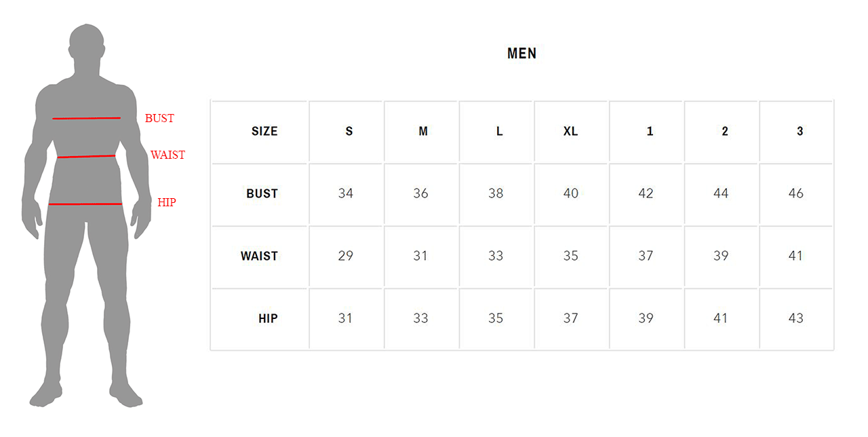Click the WAIST row label in the table
Viewport: 868px width, 437px height.
coord(259,256)
